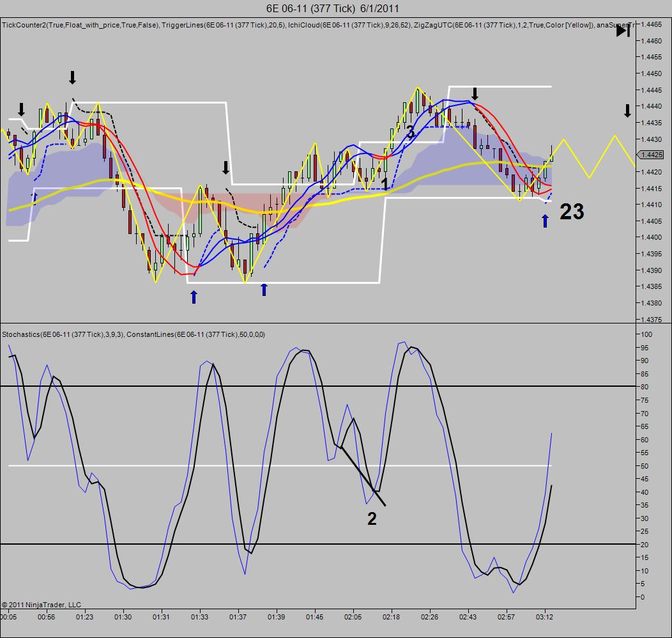Click the 1.4400 price axis label

click(x=652, y=237)
